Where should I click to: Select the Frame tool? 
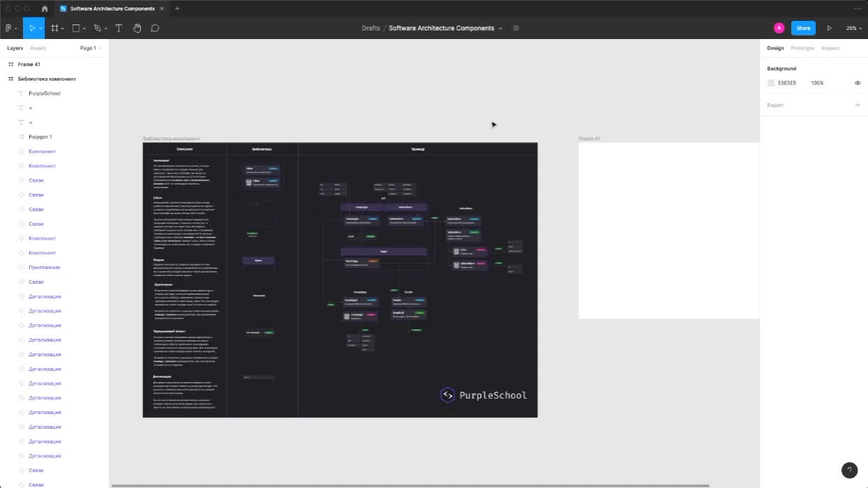click(54, 28)
